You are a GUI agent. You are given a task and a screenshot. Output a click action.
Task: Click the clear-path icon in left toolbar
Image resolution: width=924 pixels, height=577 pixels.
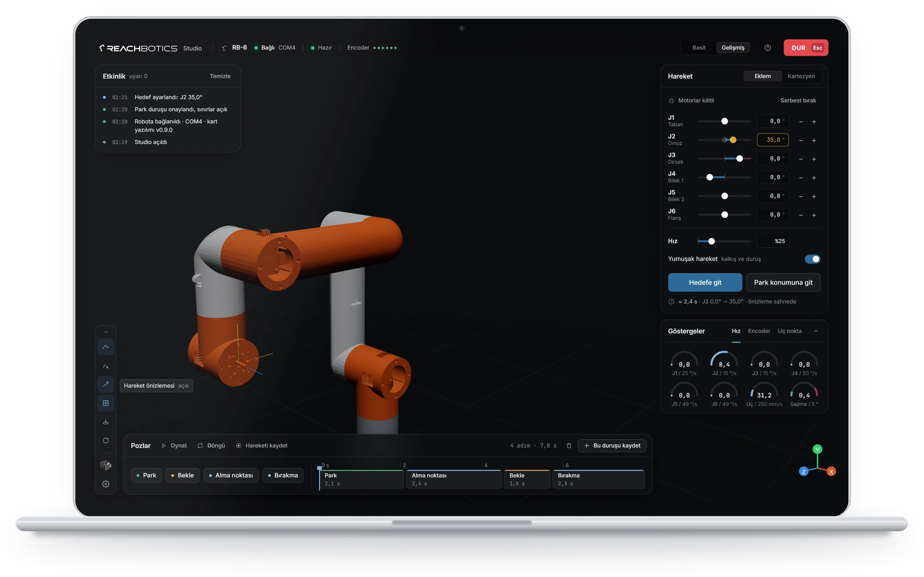point(106,366)
